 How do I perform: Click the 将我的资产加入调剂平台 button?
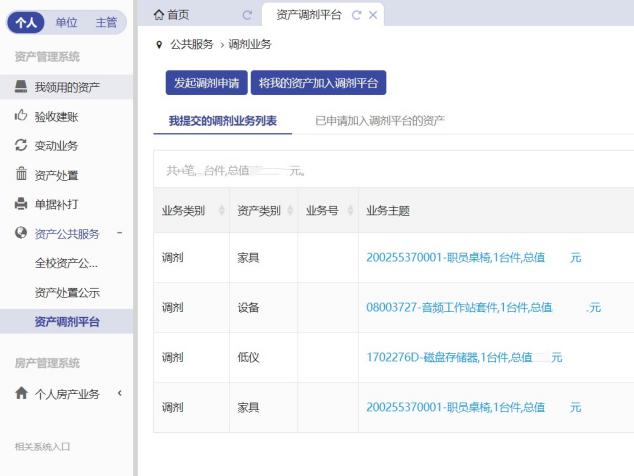[x=318, y=83]
